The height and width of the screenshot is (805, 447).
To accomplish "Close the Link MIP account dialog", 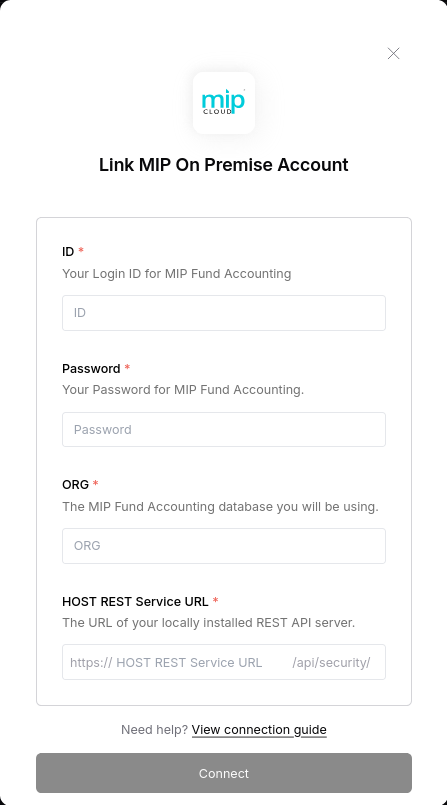I will click(x=393, y=53).
